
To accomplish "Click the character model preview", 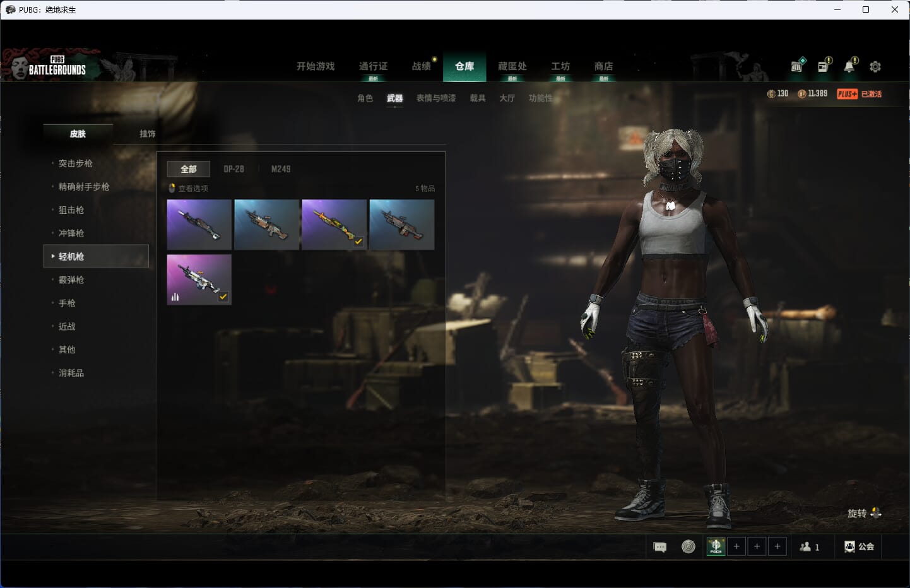I will pyautogui.click(x=674, y=328).
